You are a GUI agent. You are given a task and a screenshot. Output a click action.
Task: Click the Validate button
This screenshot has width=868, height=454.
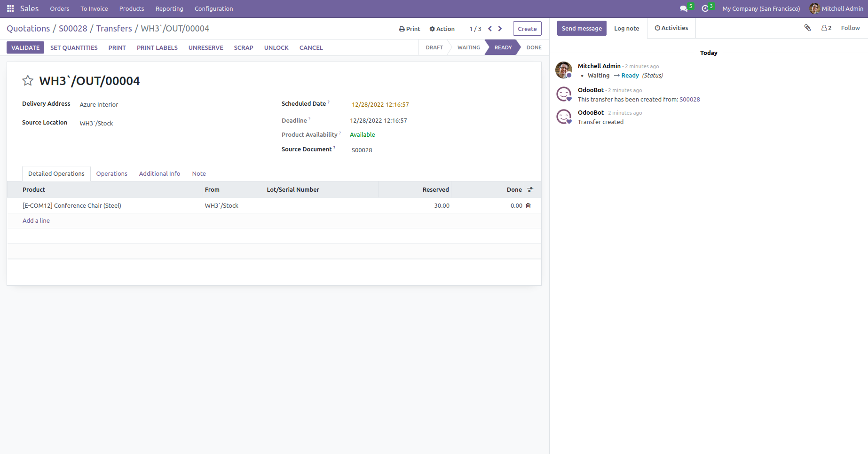click(25, 47)
